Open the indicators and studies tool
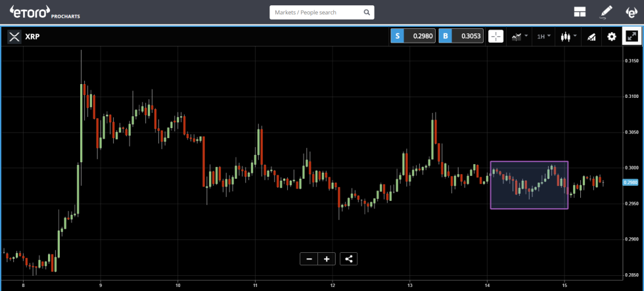Viewport: 644px width, 291px height. point(591,36)
